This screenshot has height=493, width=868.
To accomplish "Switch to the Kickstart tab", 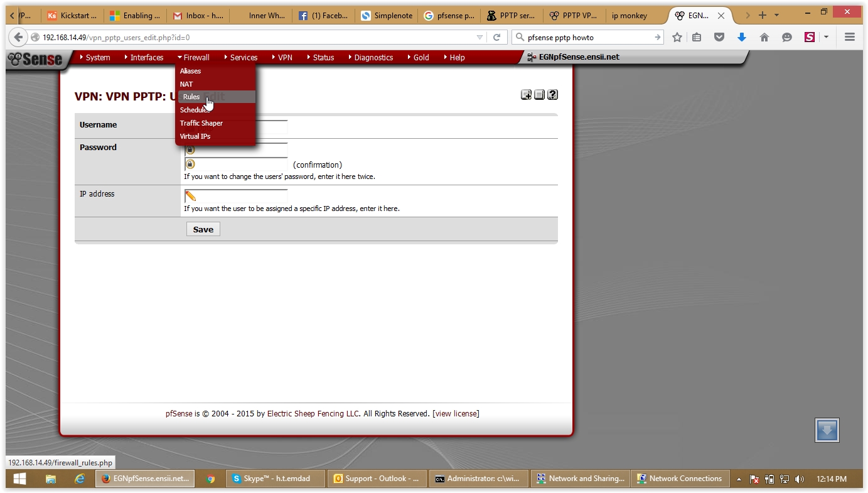I will tap(72, 16).
